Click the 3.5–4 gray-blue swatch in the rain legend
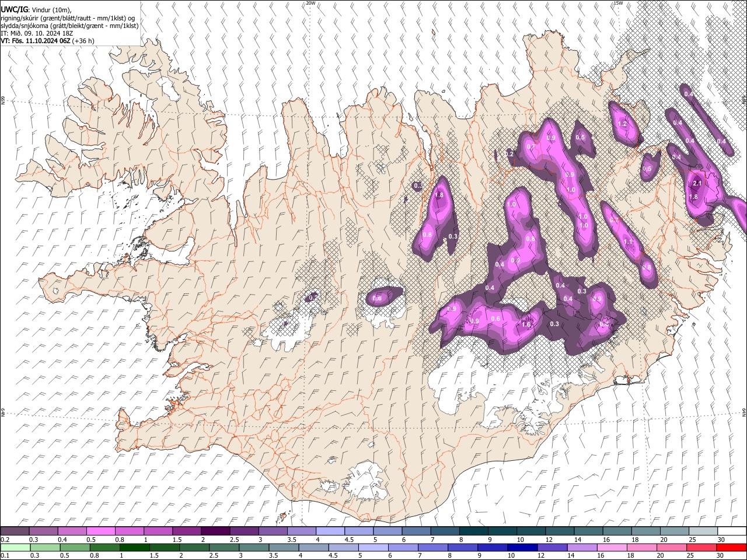The height and width of the screenshot is (560, 747). pyautogui.click(x=284, y=547)
